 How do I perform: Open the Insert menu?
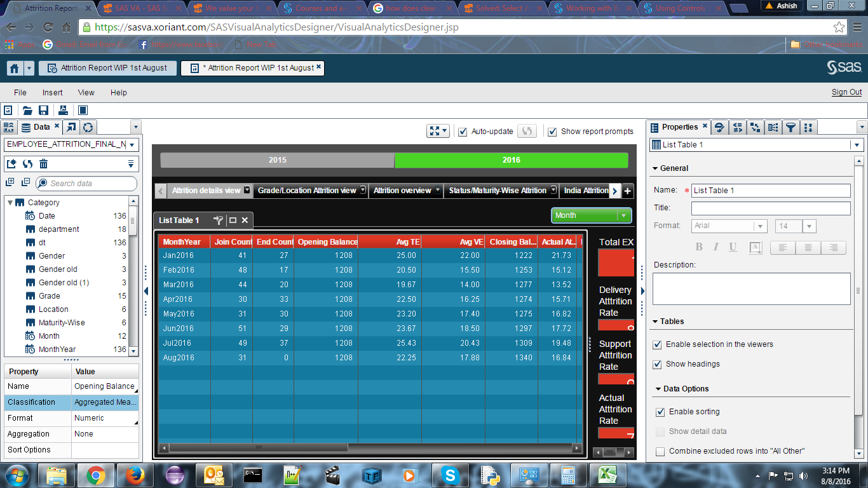[x=53, y=92]
